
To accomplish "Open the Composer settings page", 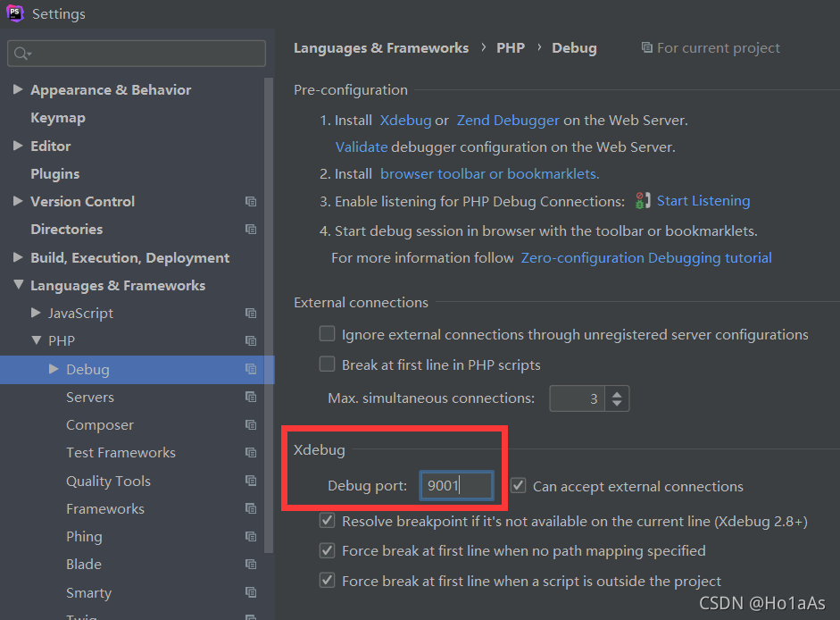I will point(100,425).
